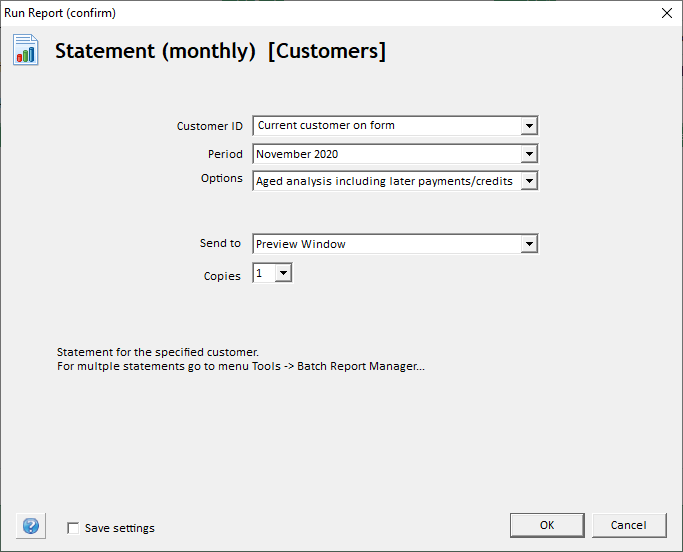Viewport: 683px width, 552px height.
Task: Click the 'Current customer on form' field
Action: tap(387, 126)
